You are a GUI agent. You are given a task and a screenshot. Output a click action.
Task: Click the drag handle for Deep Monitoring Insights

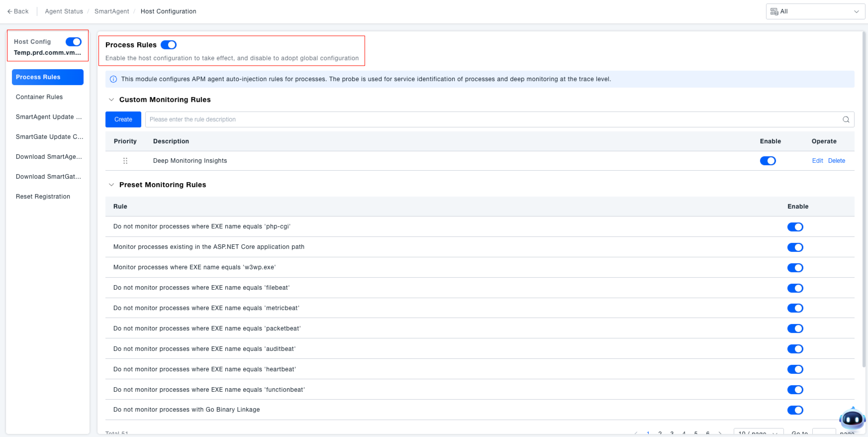coord(125,161)
